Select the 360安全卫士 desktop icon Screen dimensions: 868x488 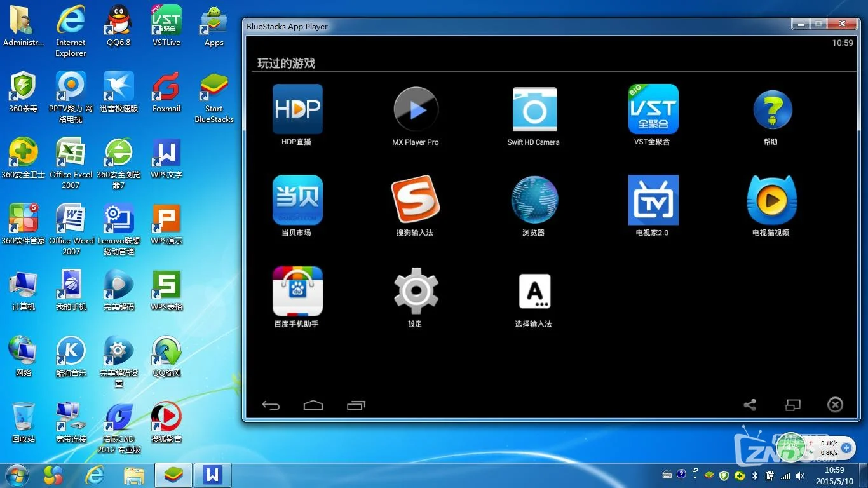(24, 158)
